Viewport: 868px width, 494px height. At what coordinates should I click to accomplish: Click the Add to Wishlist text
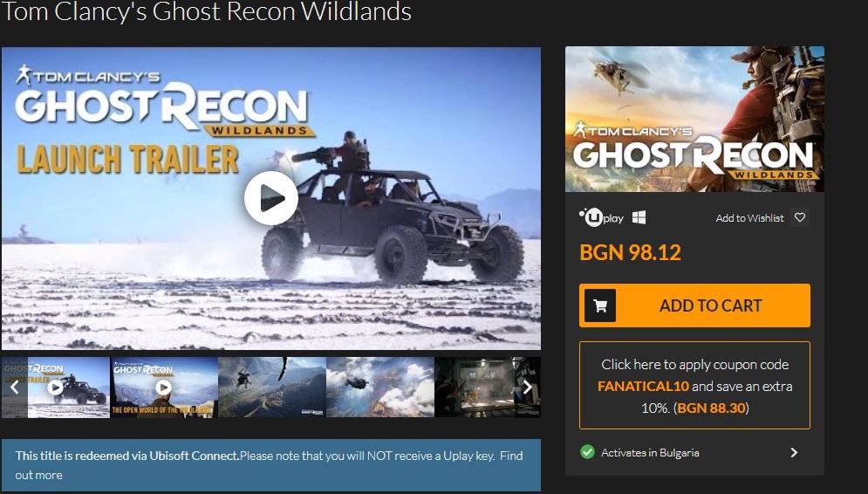tap(749, 218)
